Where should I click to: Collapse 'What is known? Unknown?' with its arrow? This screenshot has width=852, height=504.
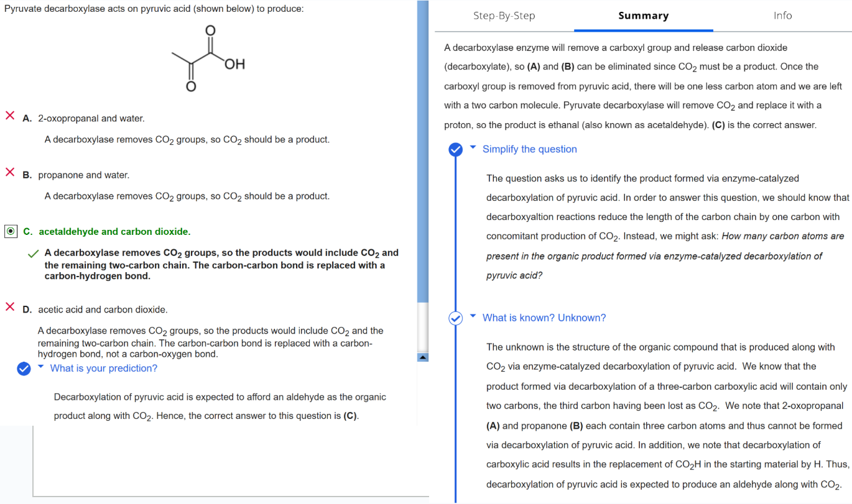[473, 318]
